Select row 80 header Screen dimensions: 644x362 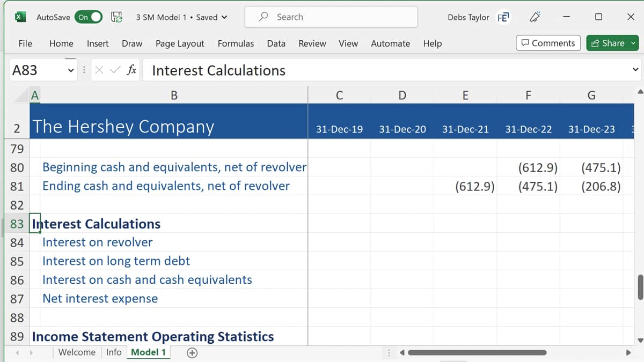click(17, 167)
